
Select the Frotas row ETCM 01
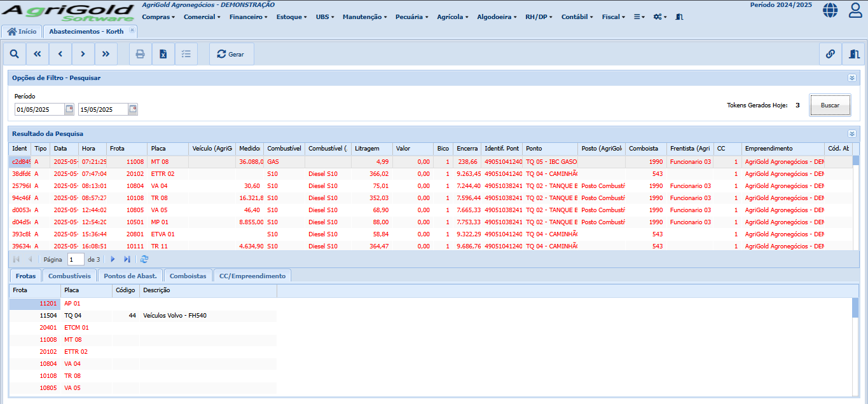coord(142,328)
